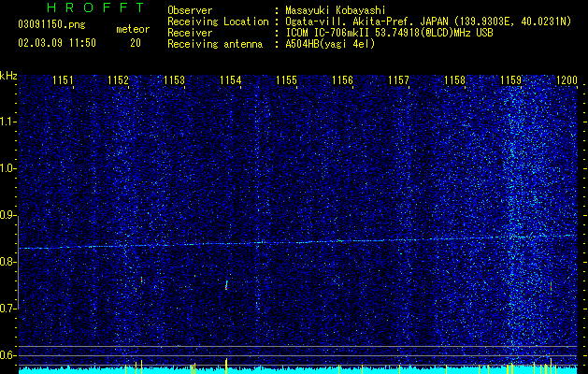The height and width of the screenshot is (374, 588).
Task: Click the 1200 time marker
Action: [567, 79]
